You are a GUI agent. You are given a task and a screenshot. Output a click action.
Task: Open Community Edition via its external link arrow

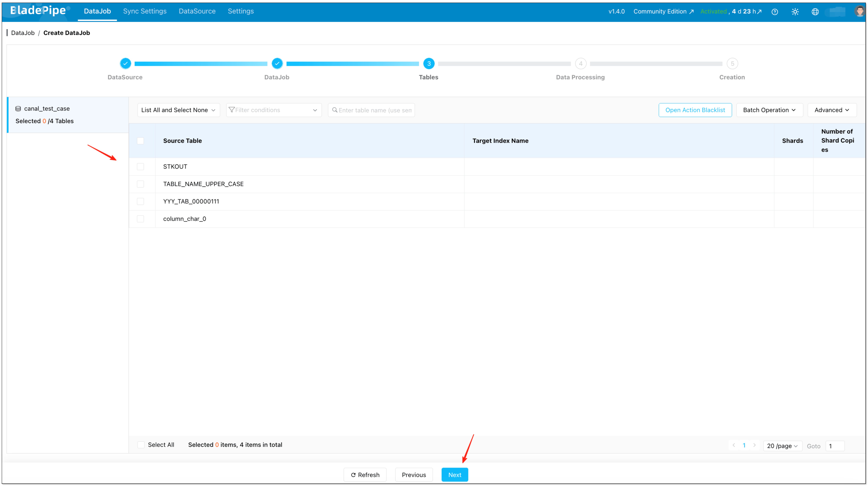click(691, 11)
